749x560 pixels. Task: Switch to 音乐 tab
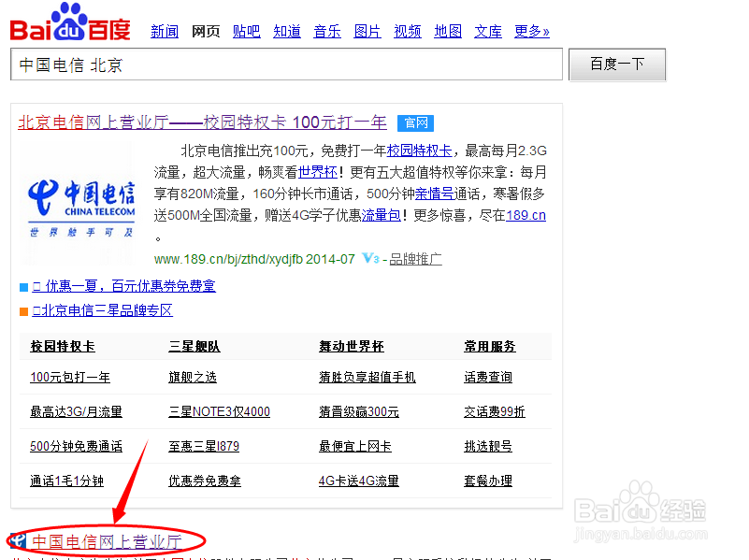(x=327, y=32)
